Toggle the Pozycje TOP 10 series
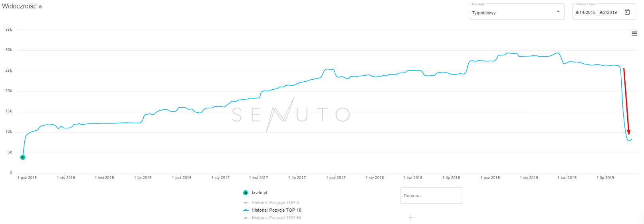This screenshot has height=224, width=644. click(x=276, y=210)
